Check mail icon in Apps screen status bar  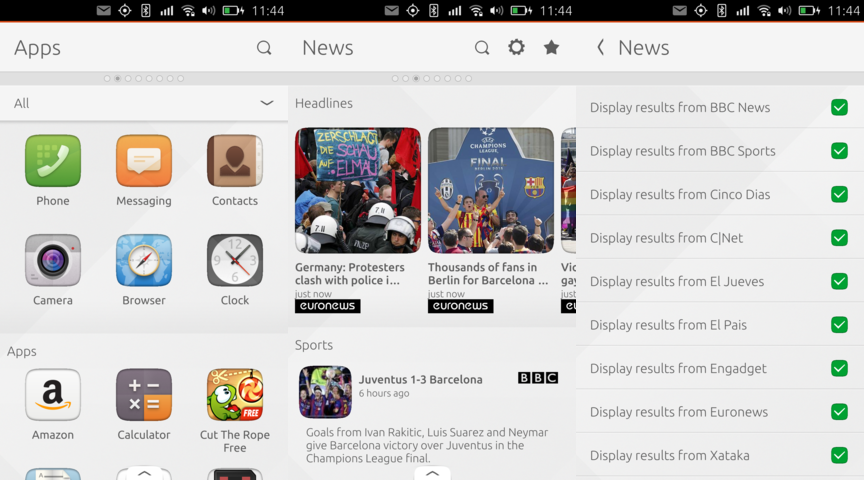pyautogui.click(x=104, y=10)
